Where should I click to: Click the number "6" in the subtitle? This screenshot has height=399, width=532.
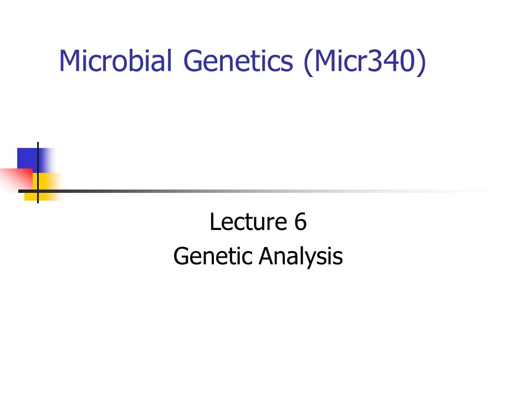(x=300, y=222)
